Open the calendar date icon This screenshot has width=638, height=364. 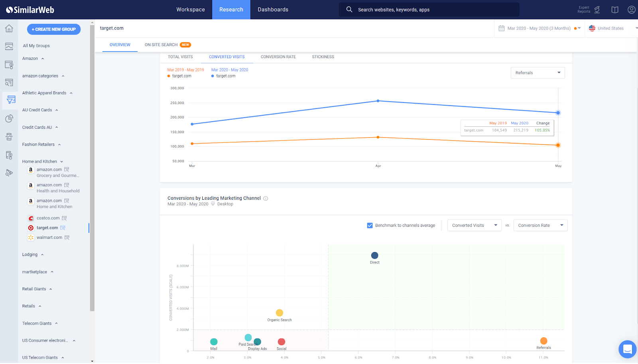coord(502,28)
